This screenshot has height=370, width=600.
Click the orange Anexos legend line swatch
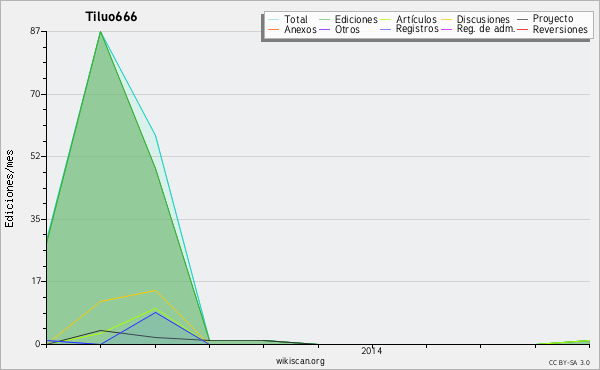click(x=273, y=29)
